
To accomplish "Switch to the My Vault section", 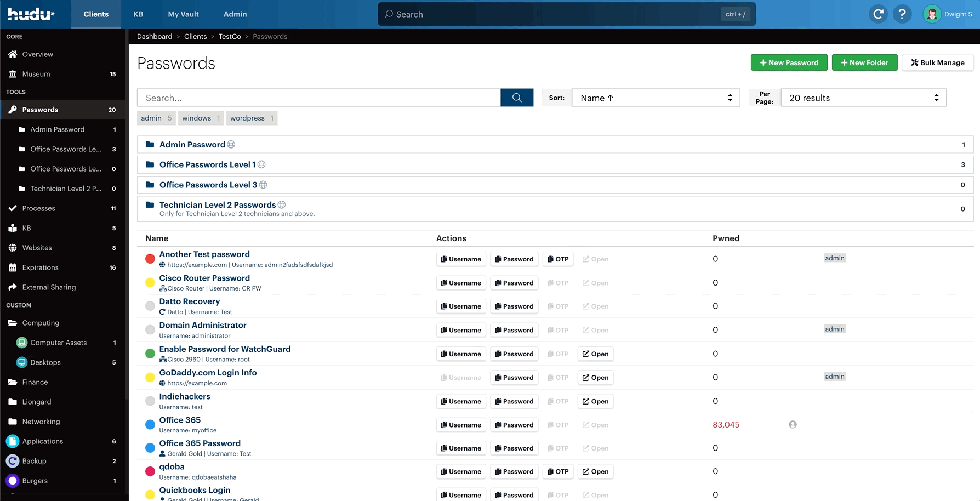I will click(183, 14).
